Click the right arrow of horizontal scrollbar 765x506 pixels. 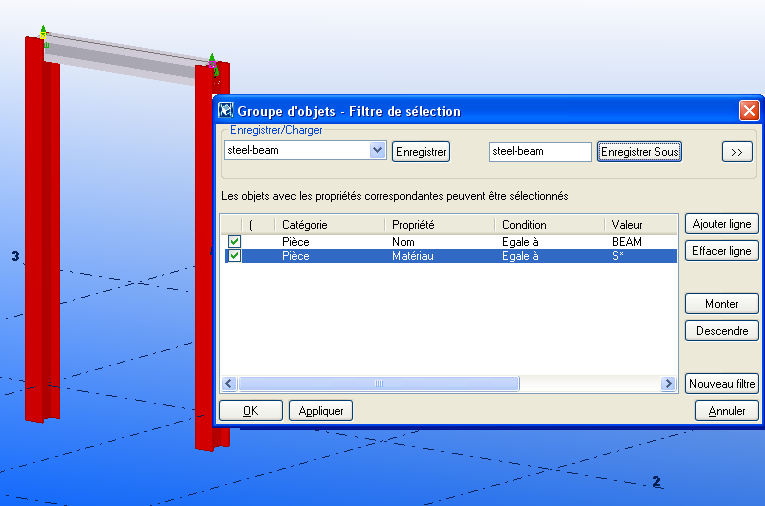pos(668,384)
